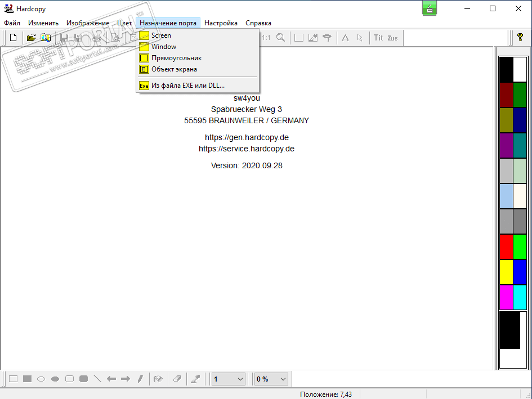Select the outlined ellipse drawing tool
Screen dimensions: 532x399
coord(41,379)
